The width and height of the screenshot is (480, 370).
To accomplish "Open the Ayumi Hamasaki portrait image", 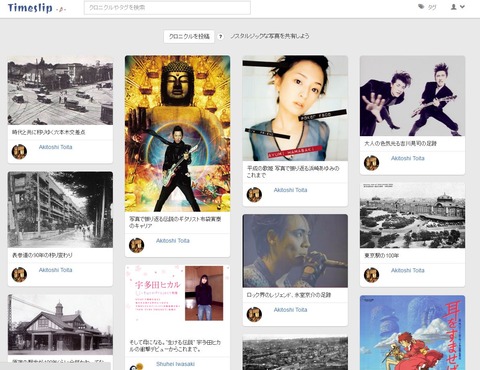I will [x=295, y=108].
